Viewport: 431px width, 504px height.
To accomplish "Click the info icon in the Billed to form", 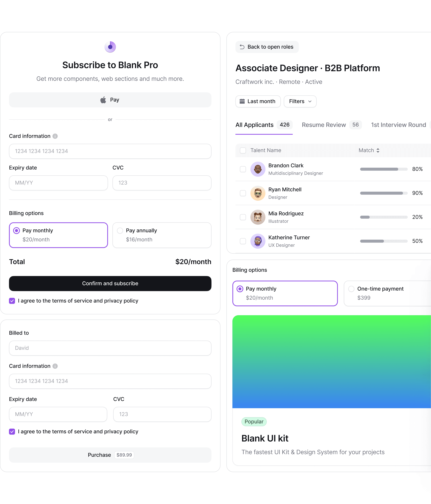I will pyautogui.click(x=55, y=366).
